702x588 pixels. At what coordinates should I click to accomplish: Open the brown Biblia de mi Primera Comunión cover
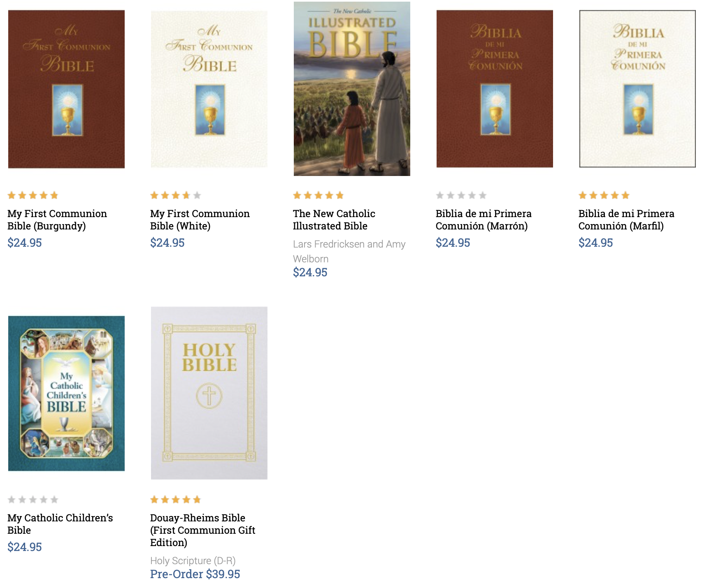[495, 89]
